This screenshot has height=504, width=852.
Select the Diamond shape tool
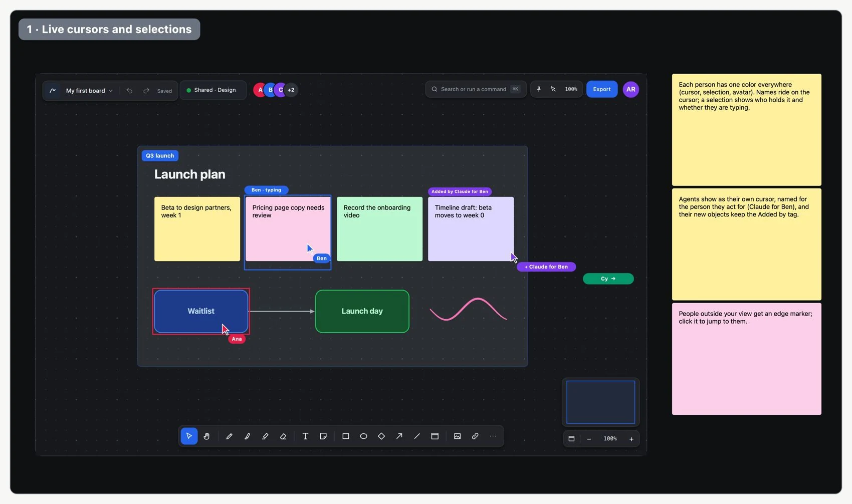[x=381, y=436]
